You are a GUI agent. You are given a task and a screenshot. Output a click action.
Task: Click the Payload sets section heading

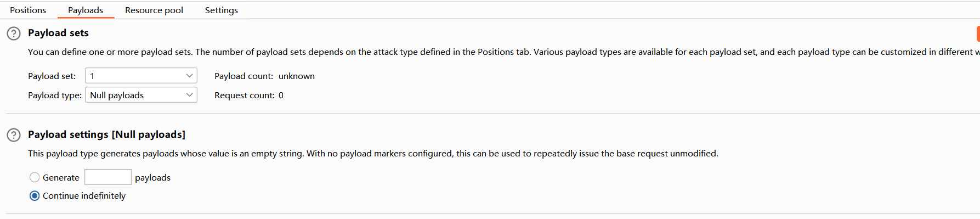[58, 33]
